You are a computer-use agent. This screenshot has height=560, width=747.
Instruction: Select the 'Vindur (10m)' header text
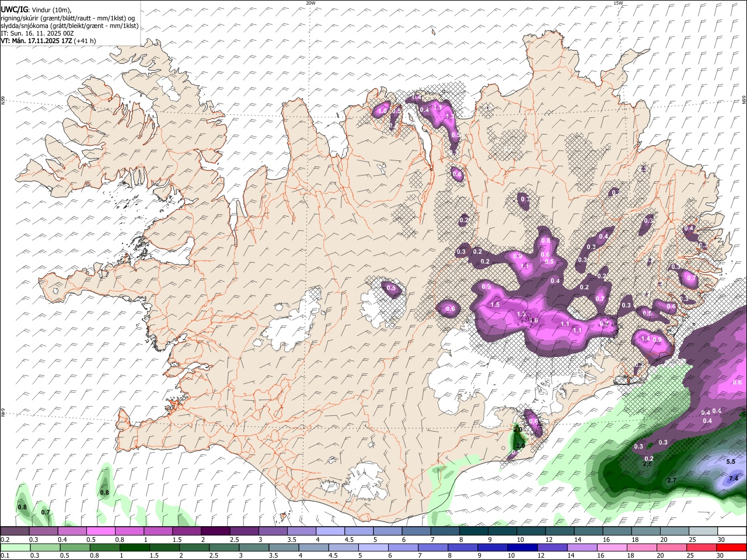(51, 10)
